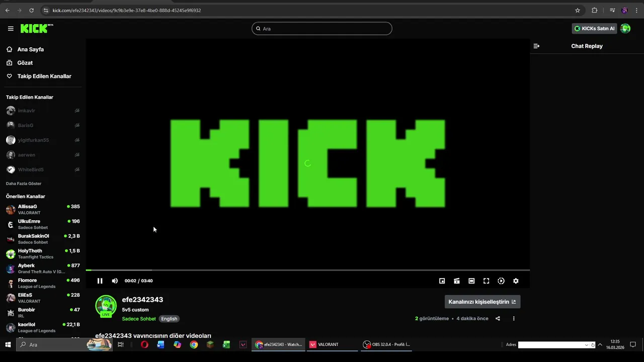Open the Gözat browse page
This screenshot has width=644, height=362.
[x=25, y=63]
